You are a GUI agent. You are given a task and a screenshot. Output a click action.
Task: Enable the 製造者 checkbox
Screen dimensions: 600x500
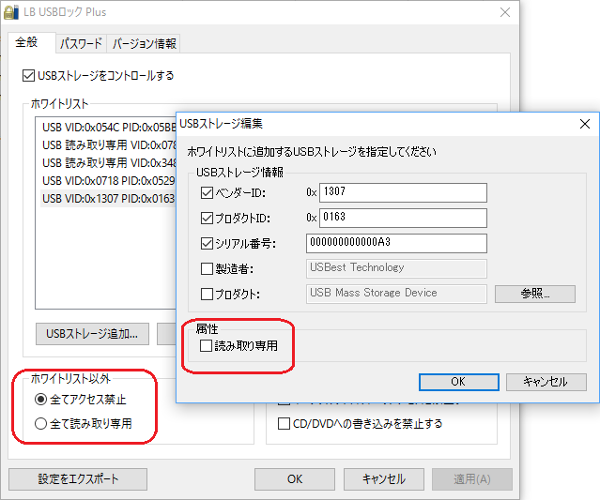coord(207,269)
